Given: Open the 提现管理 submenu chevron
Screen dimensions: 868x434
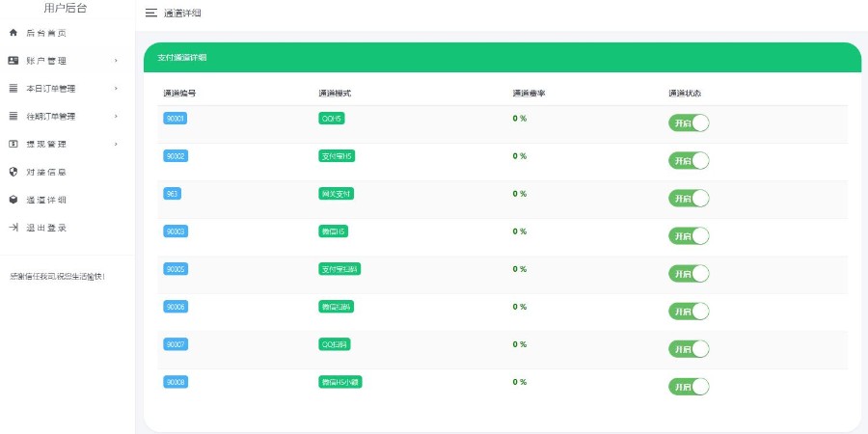Looking at the screenshot, I should (x=116, y=145).
